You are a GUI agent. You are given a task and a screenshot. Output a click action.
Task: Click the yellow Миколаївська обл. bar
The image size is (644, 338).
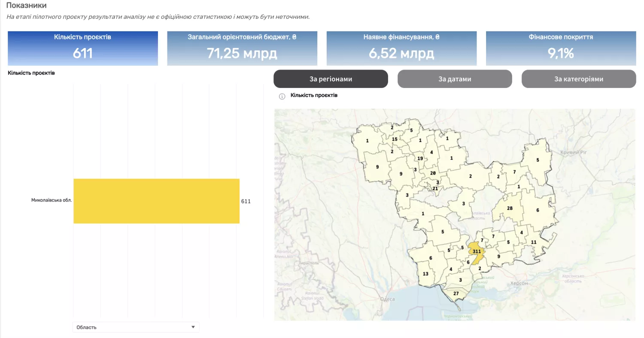tap(156, 201)
